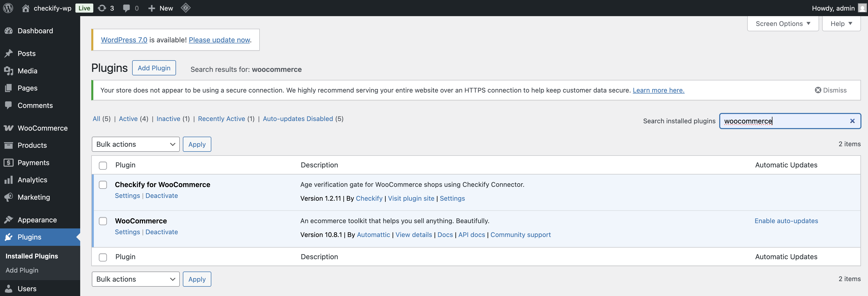Image resolution: width=868 pixels, height=296 pixels.
Task: Check the WooCommerce plugin checkbox
Action: [x=103, y=221]
